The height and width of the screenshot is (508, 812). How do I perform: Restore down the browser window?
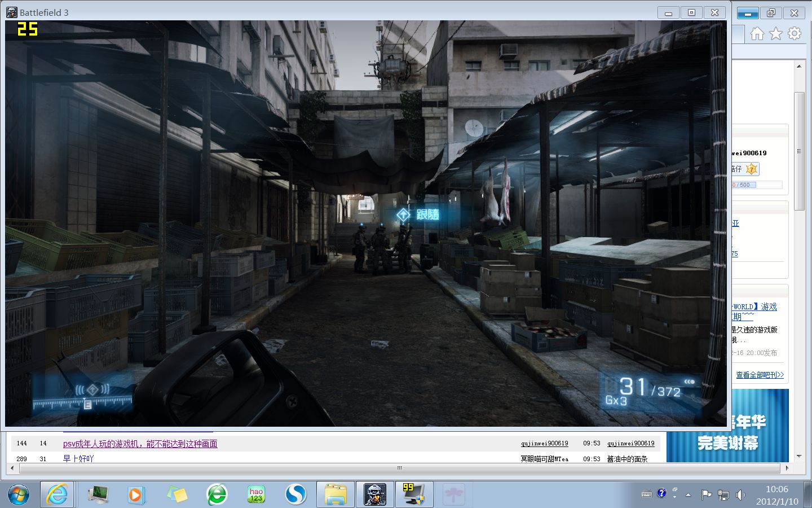[x=771, y=12]
